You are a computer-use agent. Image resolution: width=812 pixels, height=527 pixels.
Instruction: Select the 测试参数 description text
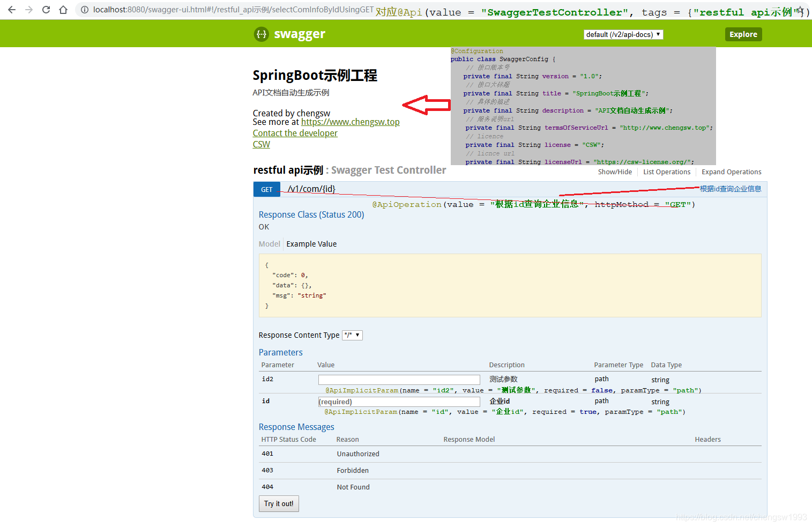(503, 380)
